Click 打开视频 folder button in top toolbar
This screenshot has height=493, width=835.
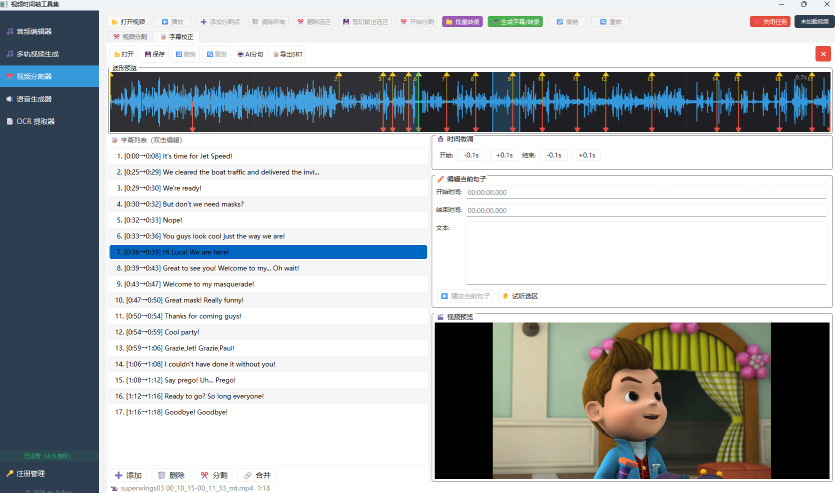click(128, 22)
